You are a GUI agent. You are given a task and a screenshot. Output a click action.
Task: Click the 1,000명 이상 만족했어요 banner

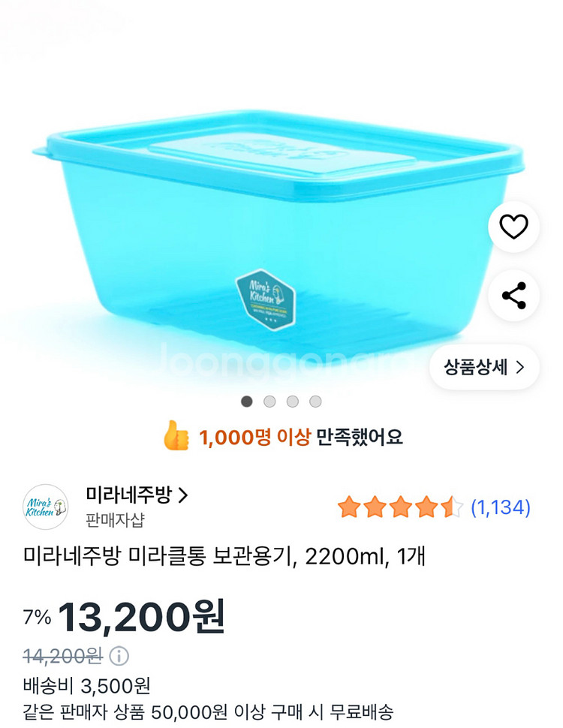tap(300, 437)
